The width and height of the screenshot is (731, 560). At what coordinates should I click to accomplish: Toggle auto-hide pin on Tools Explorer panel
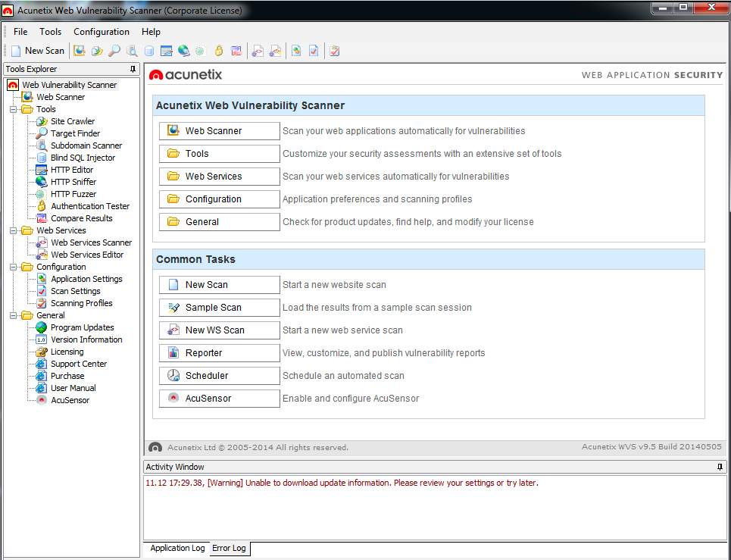point(133,69)
